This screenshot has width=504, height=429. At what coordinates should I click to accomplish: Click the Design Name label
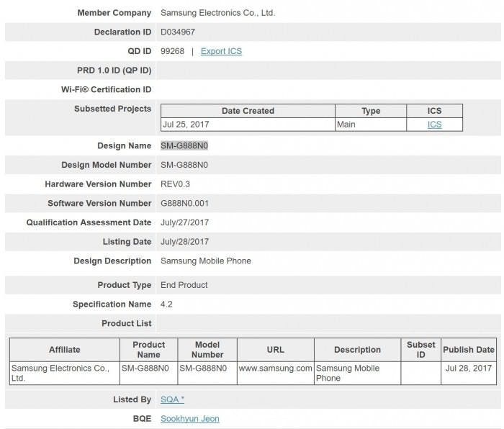(x=124, y=145)
